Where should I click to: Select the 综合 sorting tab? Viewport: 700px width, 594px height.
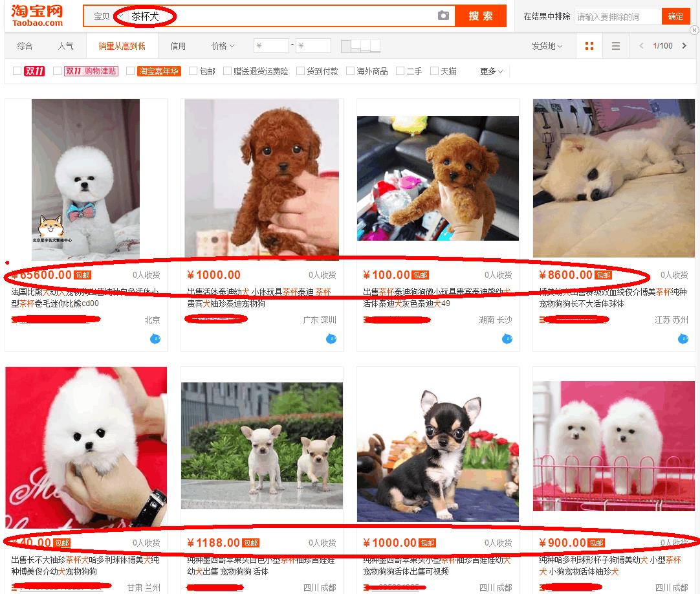[25, 46]
